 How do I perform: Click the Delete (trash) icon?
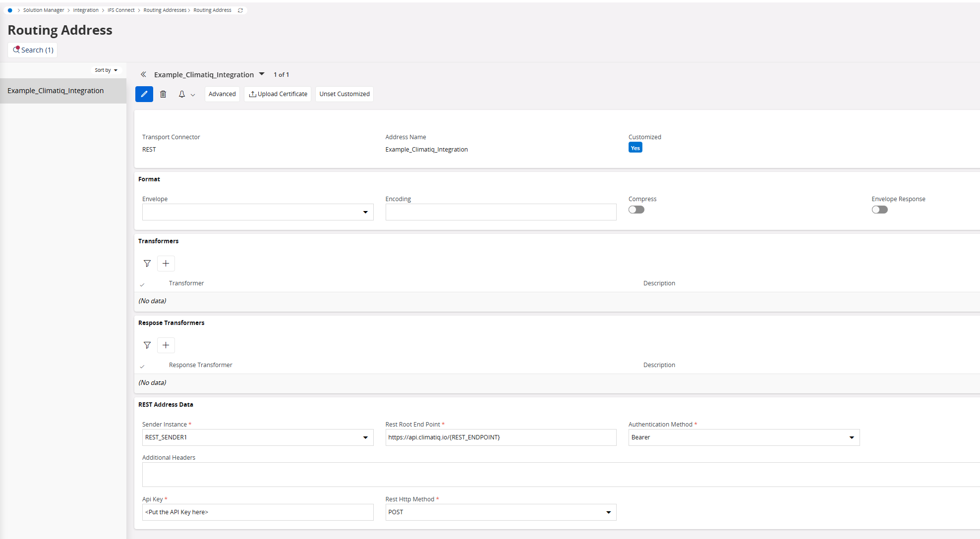164,94
